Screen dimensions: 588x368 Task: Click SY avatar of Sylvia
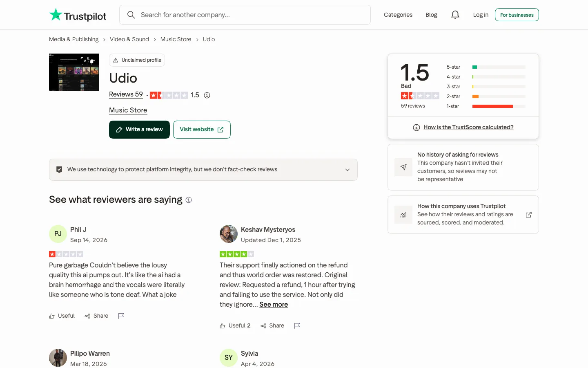point(229,358)
